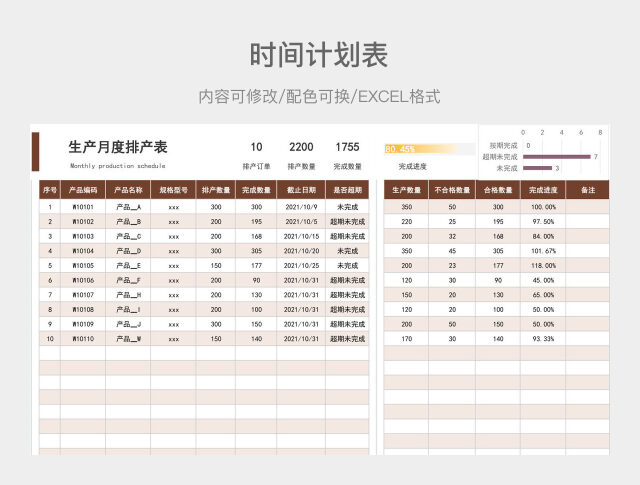Click the production quantity cell 220

pyautogui.click(x=407, y=222)
